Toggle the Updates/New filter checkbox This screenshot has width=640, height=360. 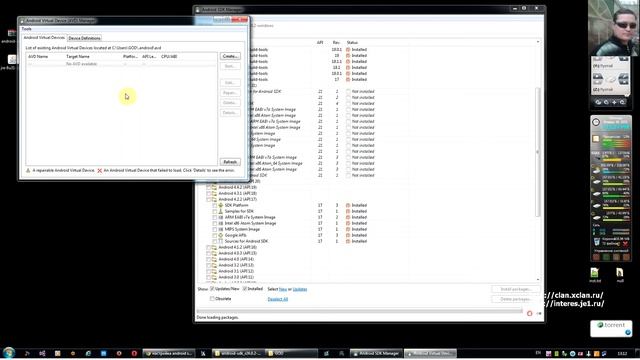[212, 289]
